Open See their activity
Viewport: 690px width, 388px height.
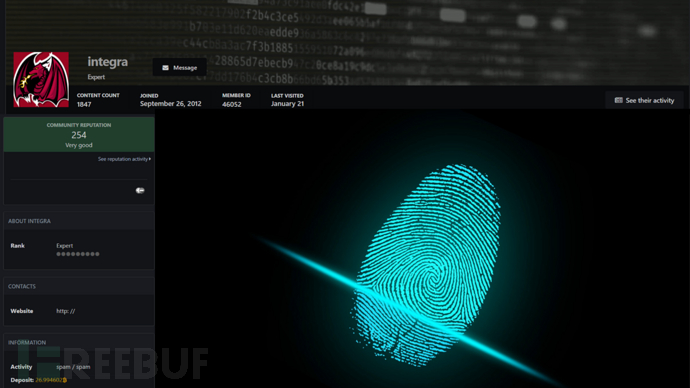pos(644,100)
